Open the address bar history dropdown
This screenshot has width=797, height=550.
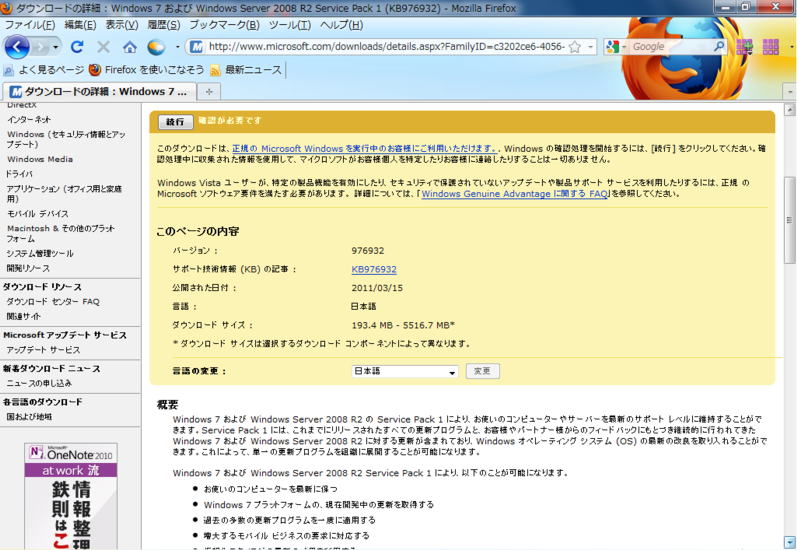590,47
